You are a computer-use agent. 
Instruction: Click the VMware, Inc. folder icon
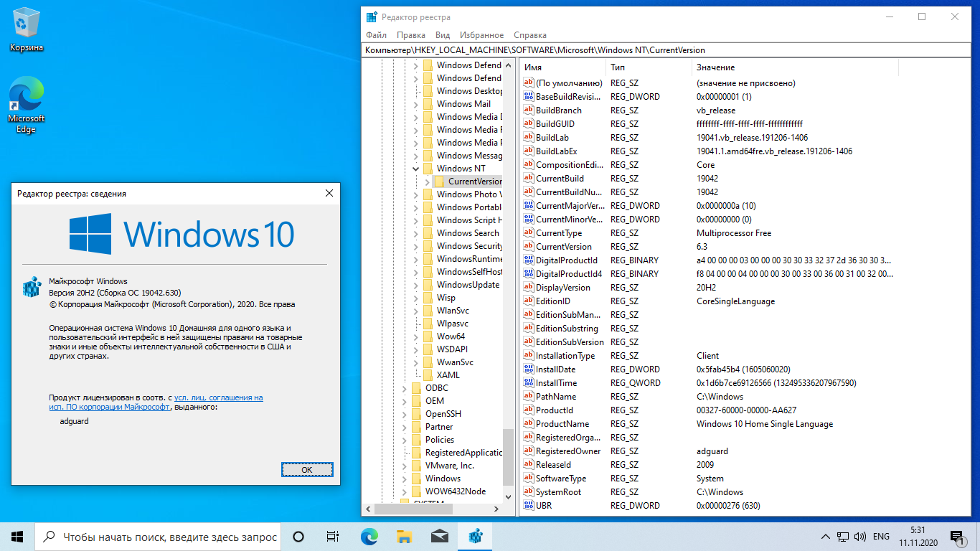coord(417,466)
